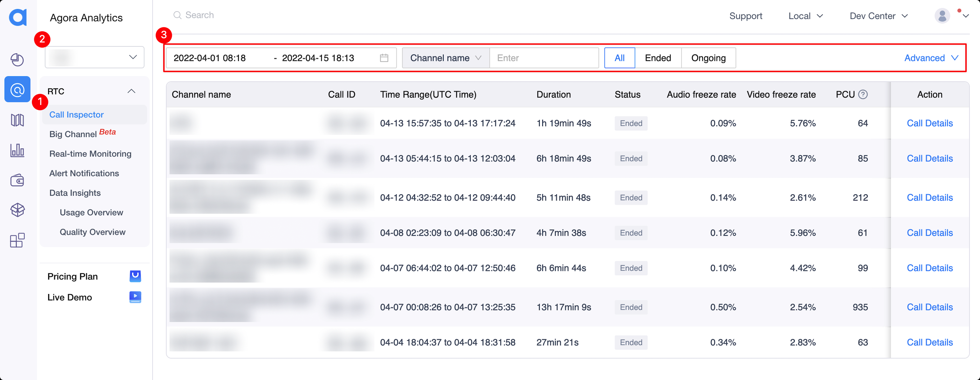Click the Video freeze rate column header
The image size is (980, 380).
point(781,94)
